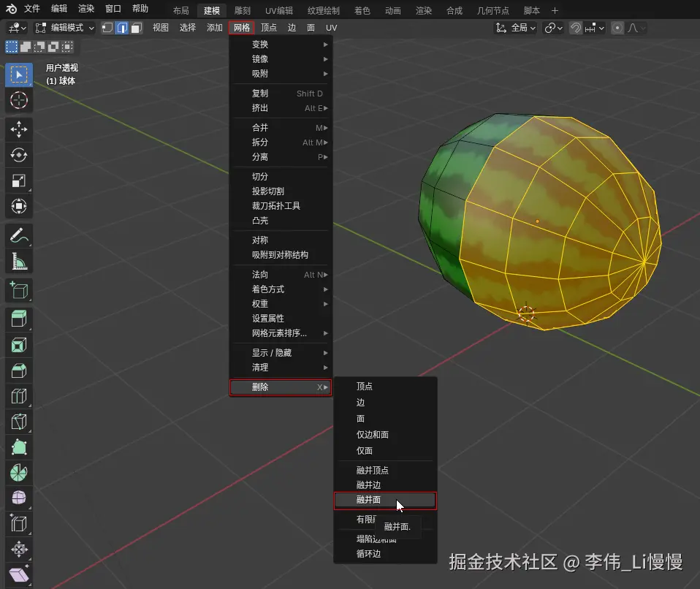Viewport: 700px width, 589px height.
Task: Click 删除 in the mesh menu
Action: (x=281, y=387)
